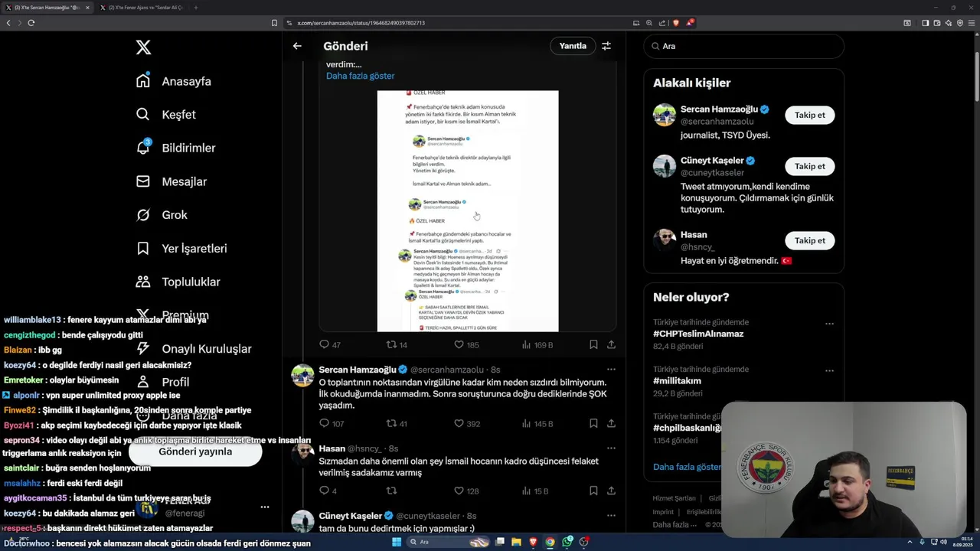Screen dimensions: 980x551
Task: Open more menu on Cüneyt Kaşeler reply
Action: click(x=611, y=516)
